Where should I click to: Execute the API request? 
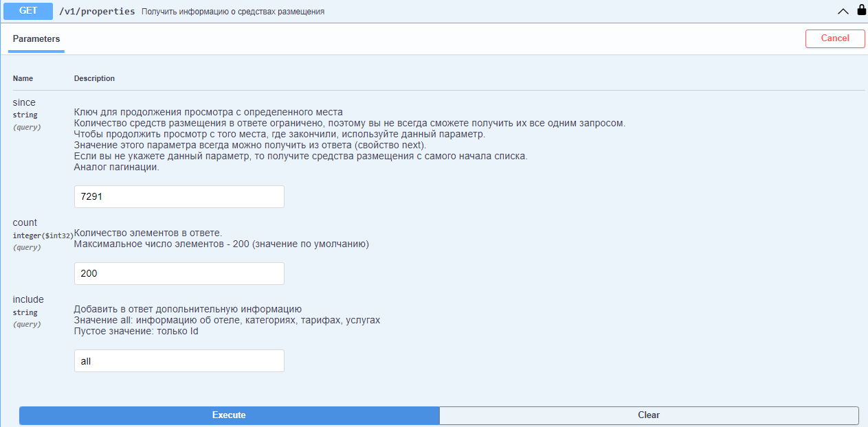pyautogui.click(x=229, y=415)
